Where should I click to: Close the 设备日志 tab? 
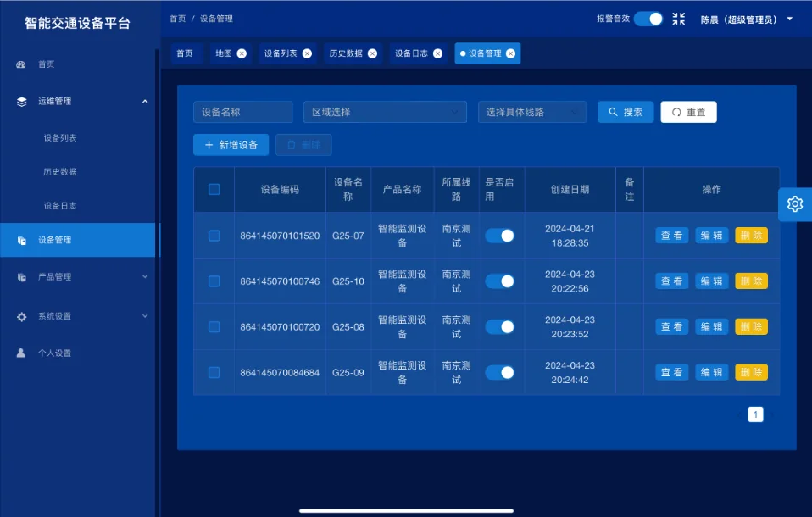click(x=437, y=53)
